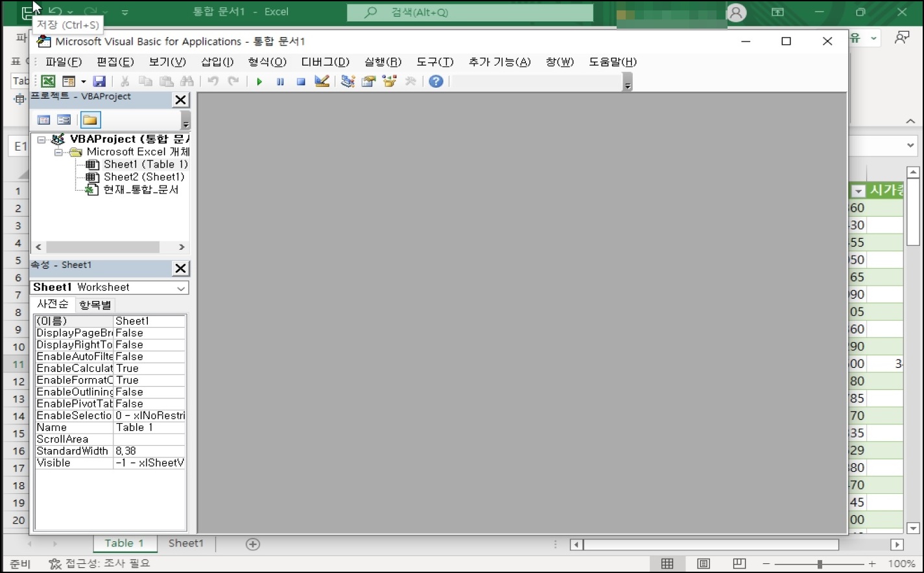Image resolution: width=924 pixels, height=573 pixels.
Task: Open the 보기(V) menu
Action: click(167, 62)
